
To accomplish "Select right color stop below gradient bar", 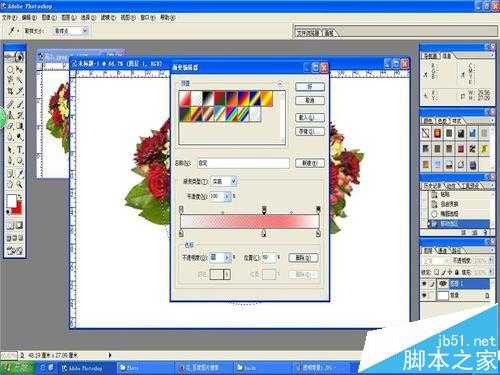I will tap(318, 233).
